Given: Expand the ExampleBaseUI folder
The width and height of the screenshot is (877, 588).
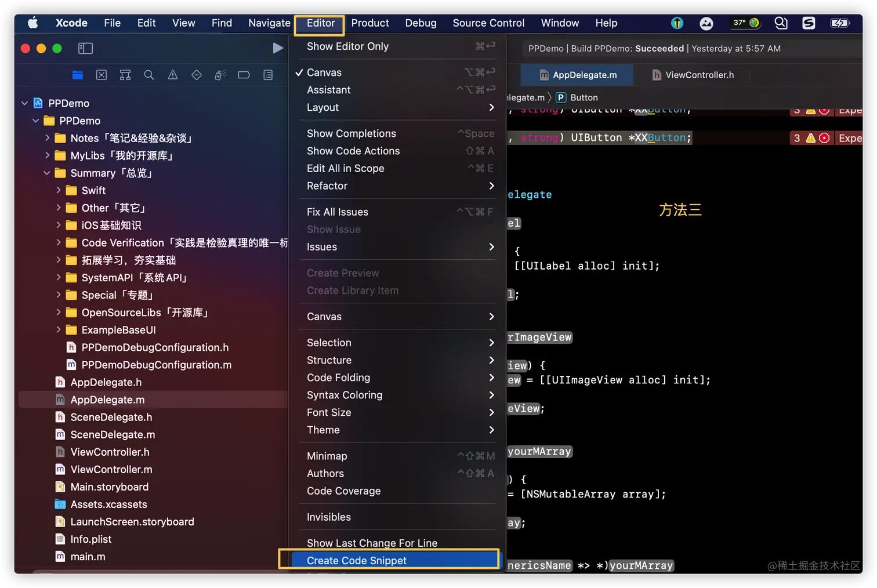Looking at the screenshot, I should pos(59,329).
